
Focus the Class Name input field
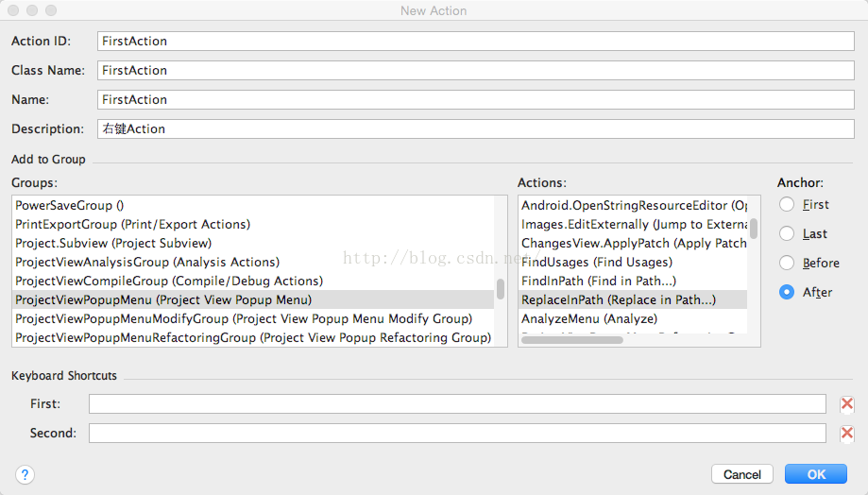(x=475, y=70)
